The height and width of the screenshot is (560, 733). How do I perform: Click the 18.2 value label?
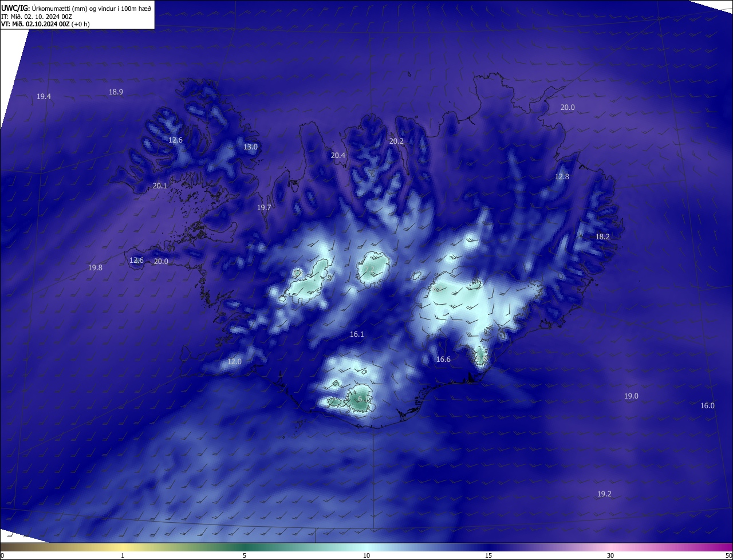[x=602, y=237]
